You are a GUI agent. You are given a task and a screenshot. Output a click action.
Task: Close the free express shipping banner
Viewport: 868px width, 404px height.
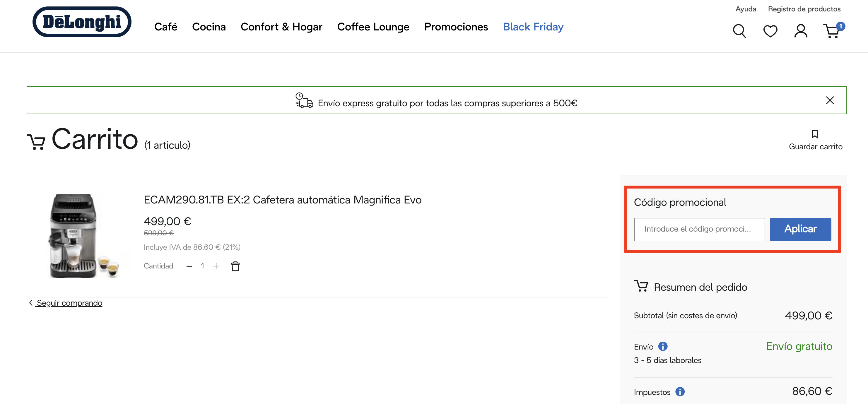tap(830, 100)
